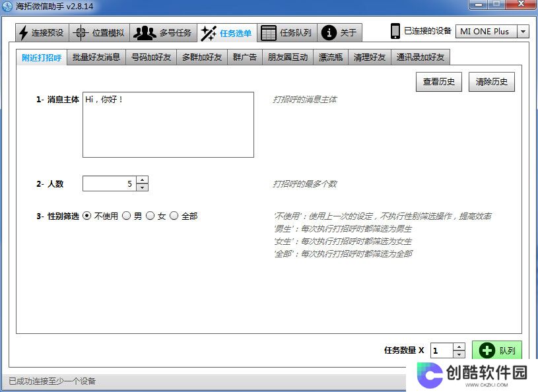Click the MI ONE Plus device combo box

492,32
